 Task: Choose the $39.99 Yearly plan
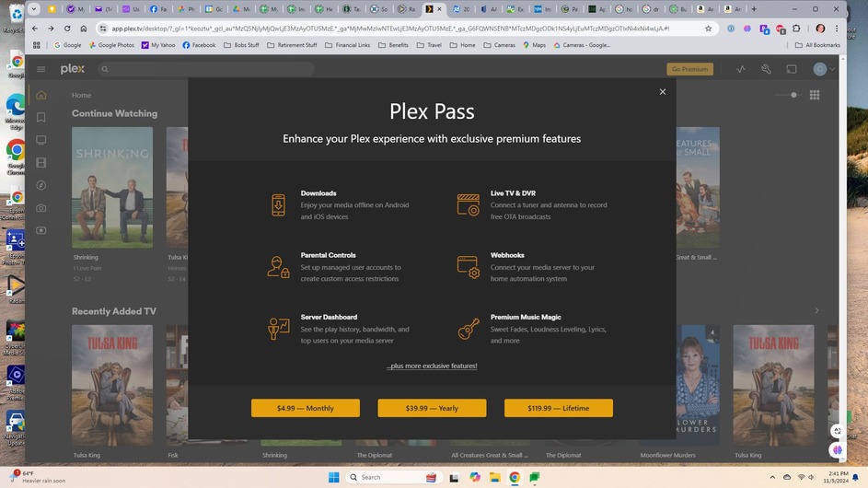(432, 408)
